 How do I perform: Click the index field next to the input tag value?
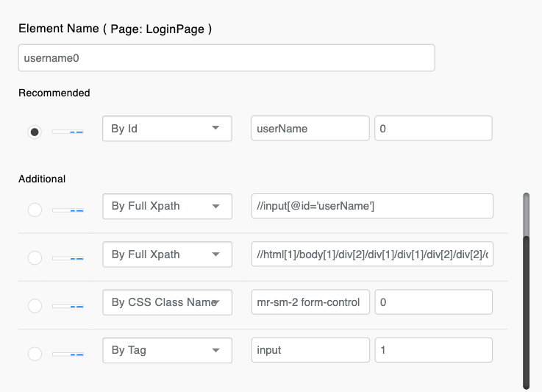click(x=433, y=350)
